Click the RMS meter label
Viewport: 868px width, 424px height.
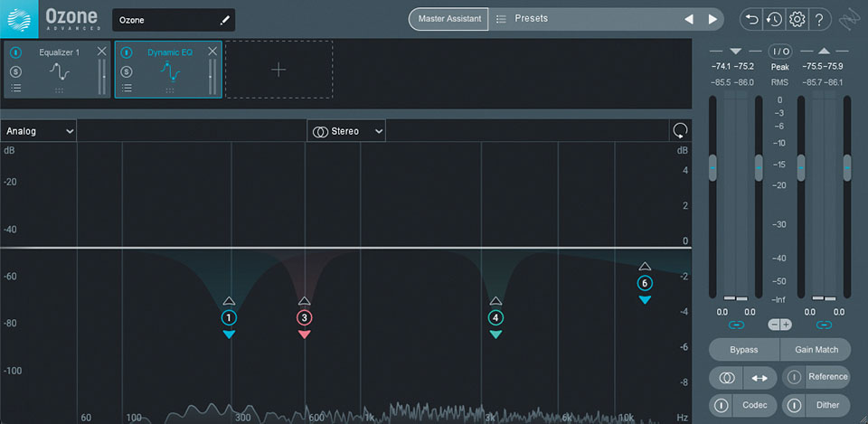pyautogui.click(x=780, y=82)
